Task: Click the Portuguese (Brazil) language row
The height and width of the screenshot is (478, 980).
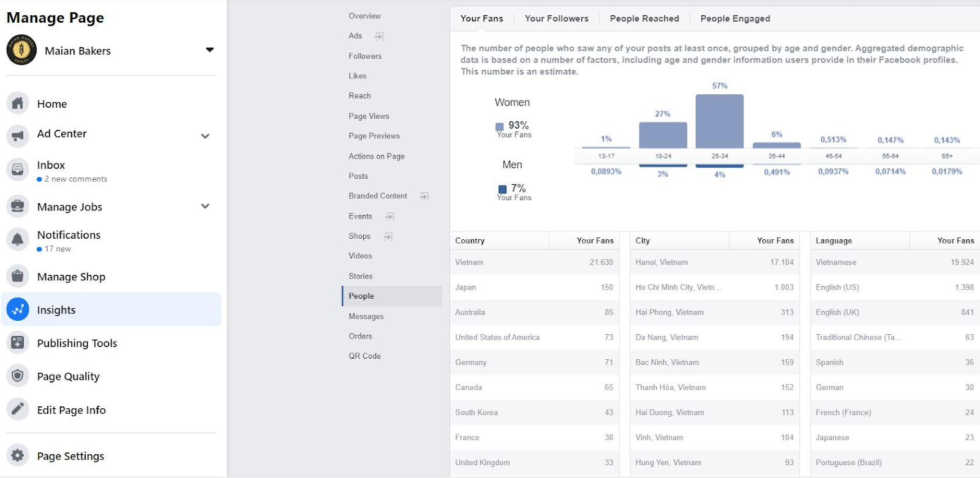Action: coord(895,463)
